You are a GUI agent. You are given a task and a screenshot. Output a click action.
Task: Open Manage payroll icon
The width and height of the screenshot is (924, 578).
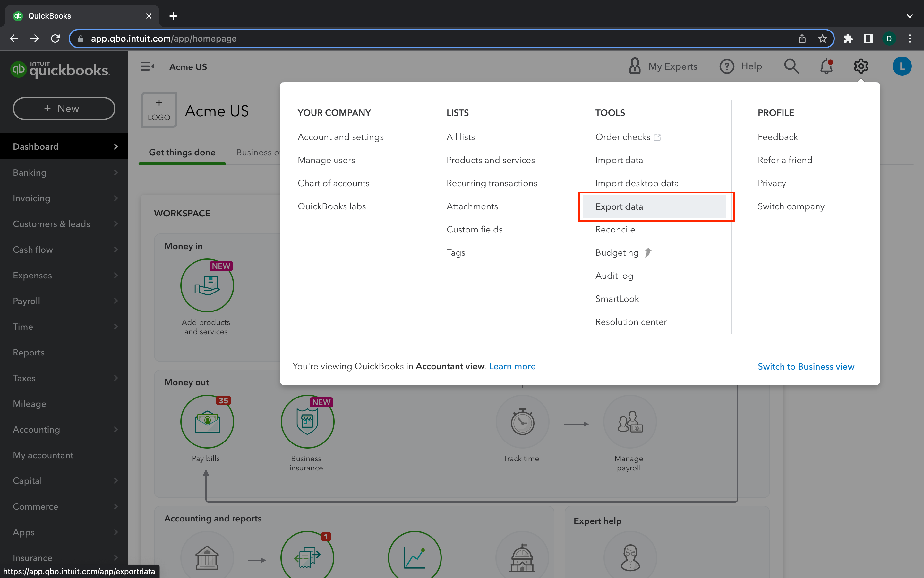click(x=630, y=422)
